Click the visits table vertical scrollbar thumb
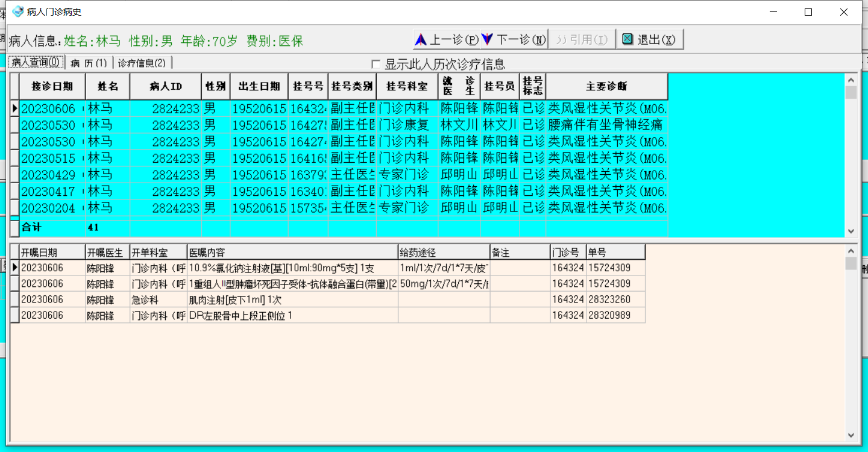 coord(851,92)
